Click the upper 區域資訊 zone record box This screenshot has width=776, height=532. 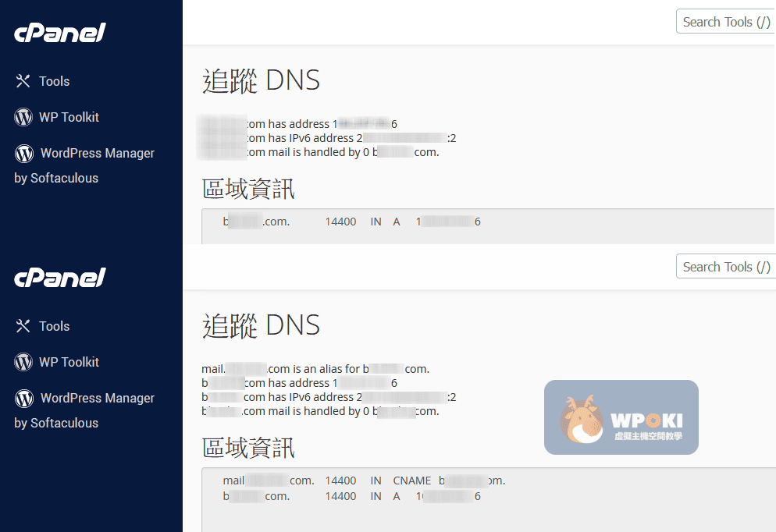click(484, 226)
